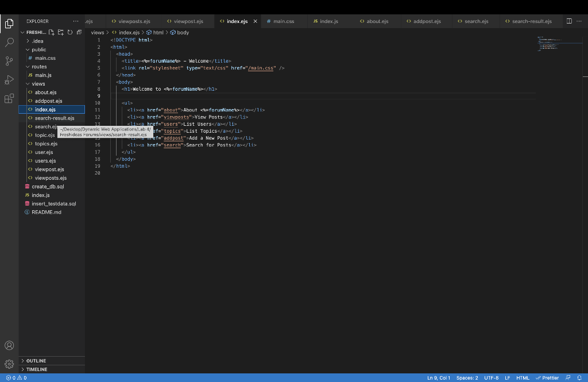Expand the TIMELINE section
This screenshot has width=588, height=382.
pyautogui.click(x=37, y=369)
